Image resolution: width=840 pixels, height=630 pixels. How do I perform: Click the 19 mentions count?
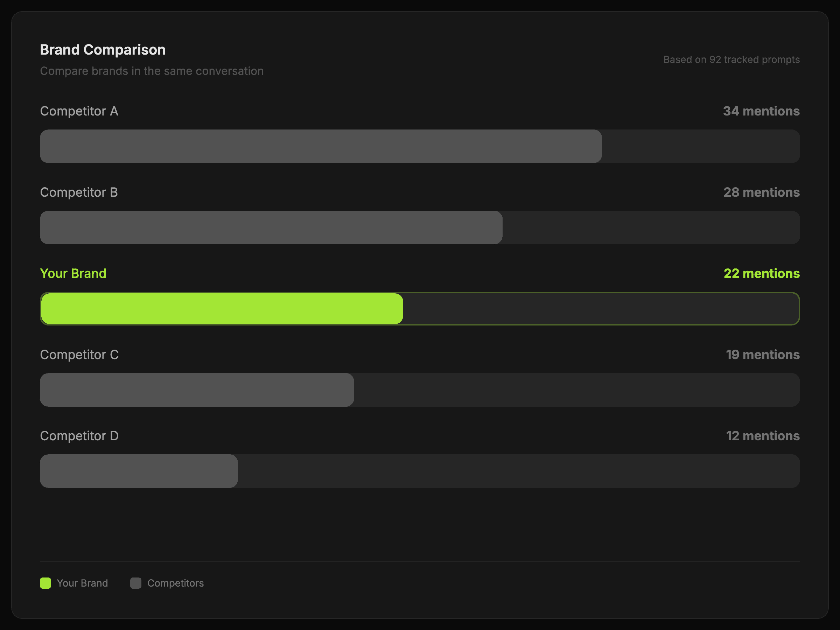point(763,355)
